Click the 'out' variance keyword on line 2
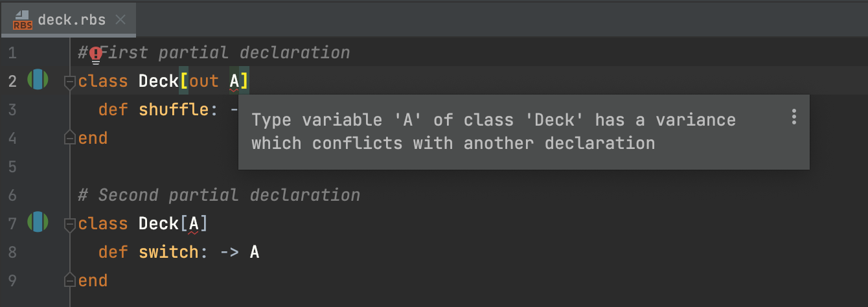This screenshot has width=868, height=307. coord(203,82)
